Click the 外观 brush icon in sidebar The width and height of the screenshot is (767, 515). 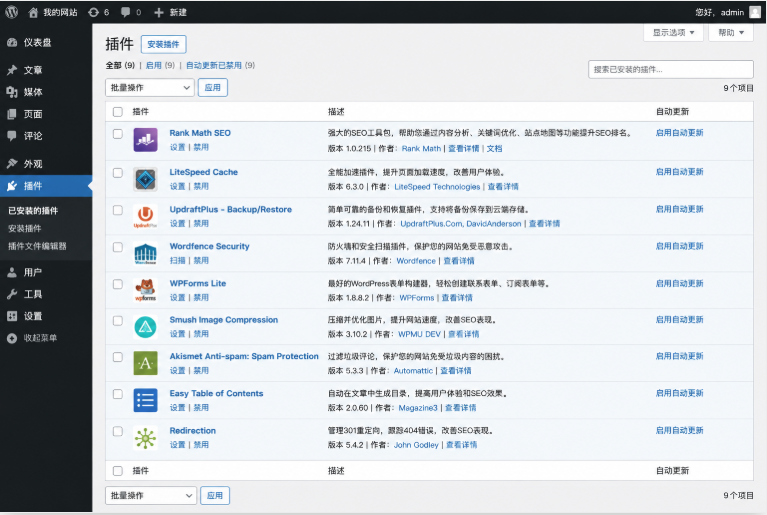[x=12, y=163]
